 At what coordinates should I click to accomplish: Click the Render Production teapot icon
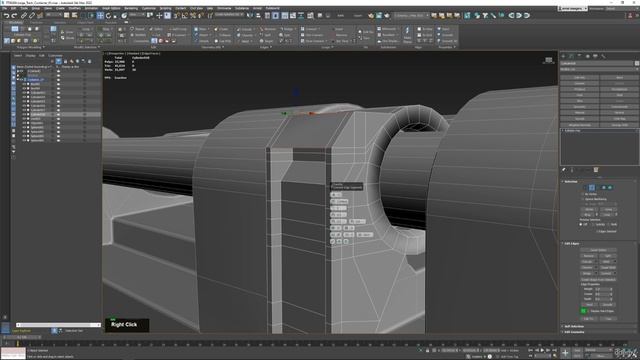click(387, 16)
